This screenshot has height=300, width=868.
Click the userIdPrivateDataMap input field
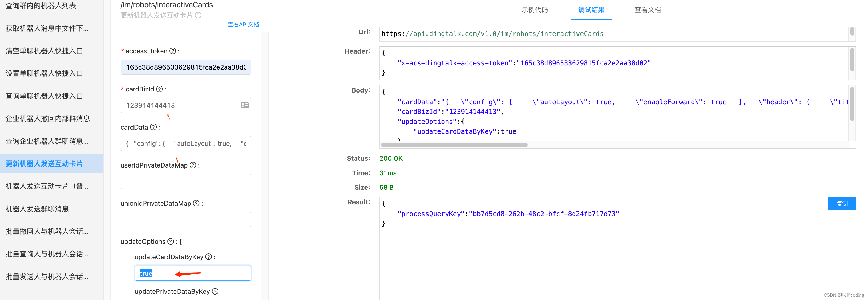coord(186,181)
